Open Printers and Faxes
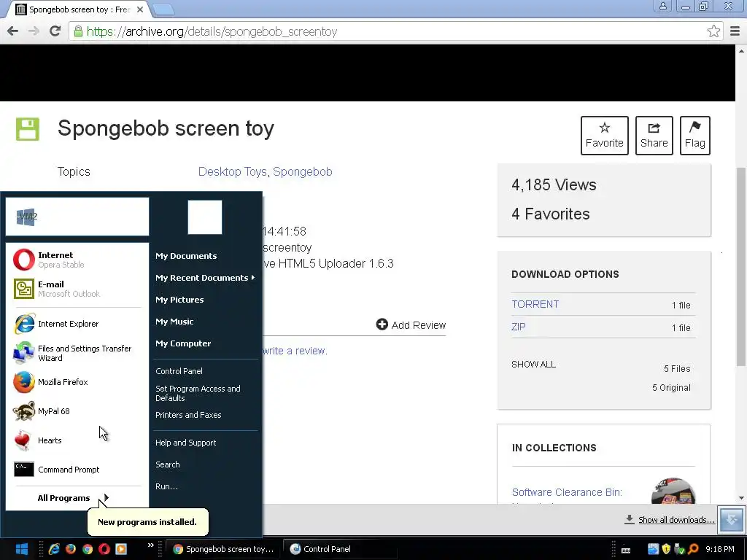The width and height of the screenshot is (747, 560). [x=188, y=415]
